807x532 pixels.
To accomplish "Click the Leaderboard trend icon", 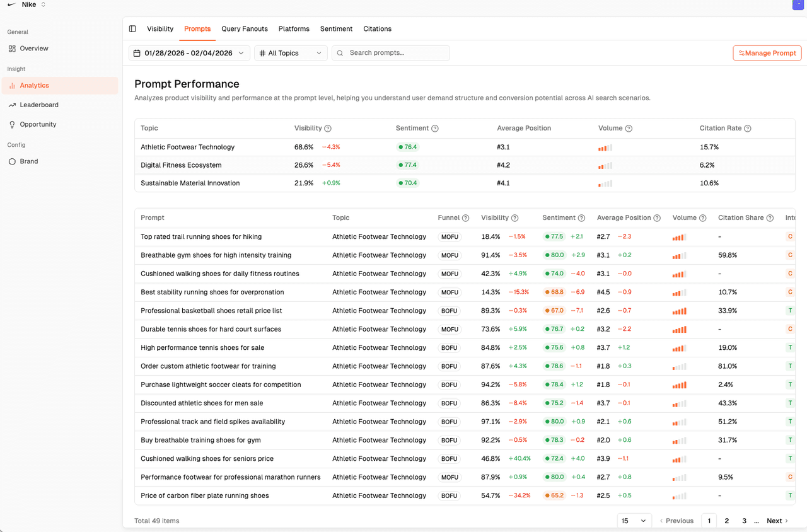I will click(12, 105).
